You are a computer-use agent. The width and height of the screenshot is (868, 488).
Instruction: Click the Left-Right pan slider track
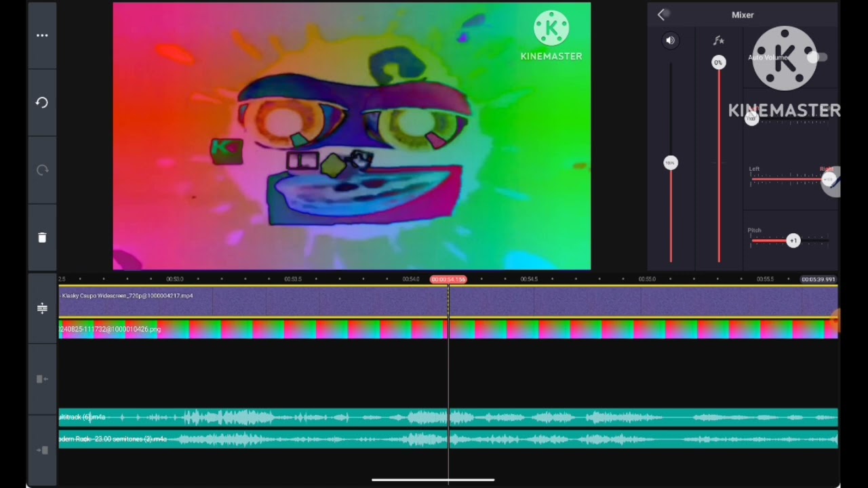(789, 180)
